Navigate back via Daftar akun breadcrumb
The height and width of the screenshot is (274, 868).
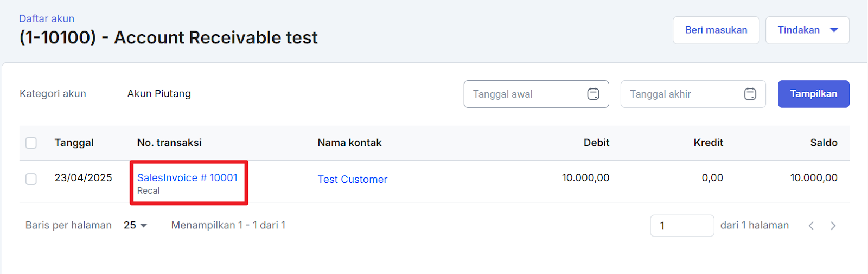pyautogui.click(x=47, y=18)
